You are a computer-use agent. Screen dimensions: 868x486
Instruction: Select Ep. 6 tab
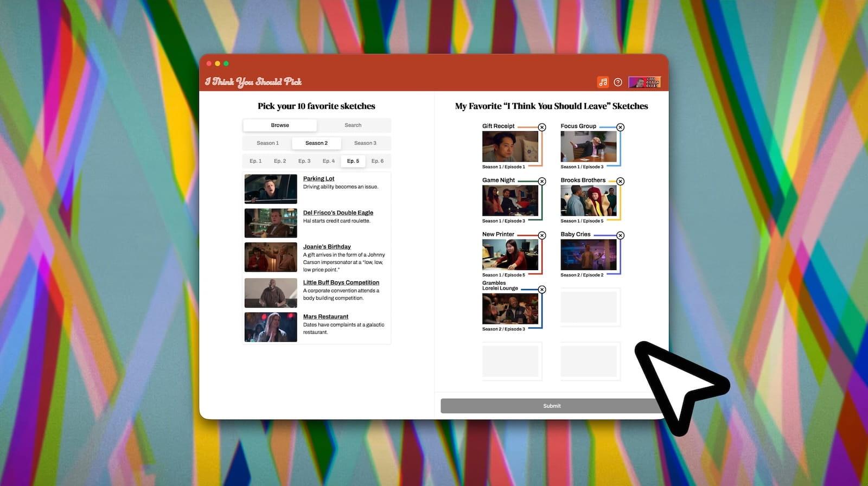(x=378, y=161)
